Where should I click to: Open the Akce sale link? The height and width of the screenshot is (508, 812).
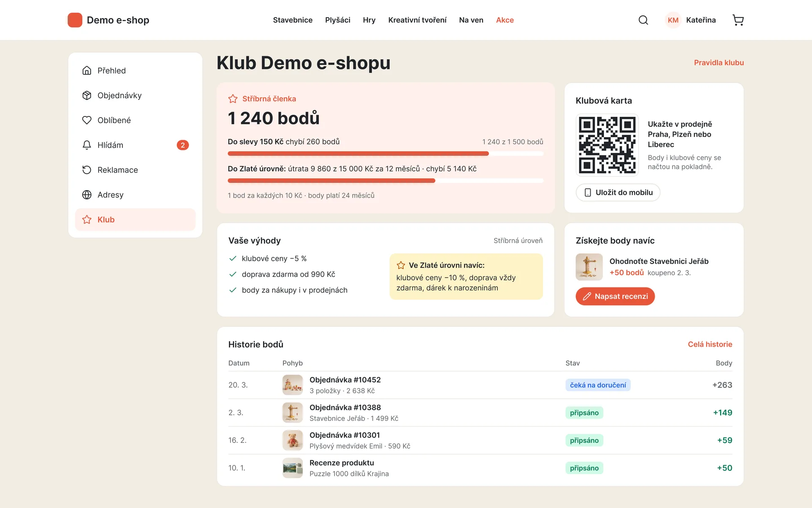coord(505,20)
